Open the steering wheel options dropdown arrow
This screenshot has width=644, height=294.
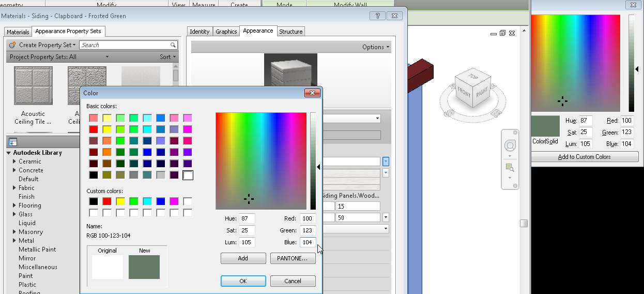510,156
